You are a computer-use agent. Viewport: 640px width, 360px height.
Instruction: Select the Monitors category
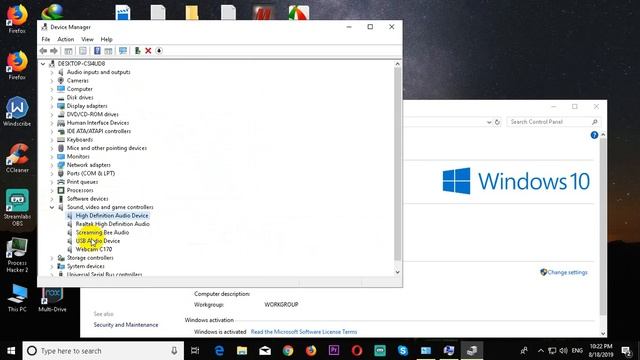[x=78, y=157]
